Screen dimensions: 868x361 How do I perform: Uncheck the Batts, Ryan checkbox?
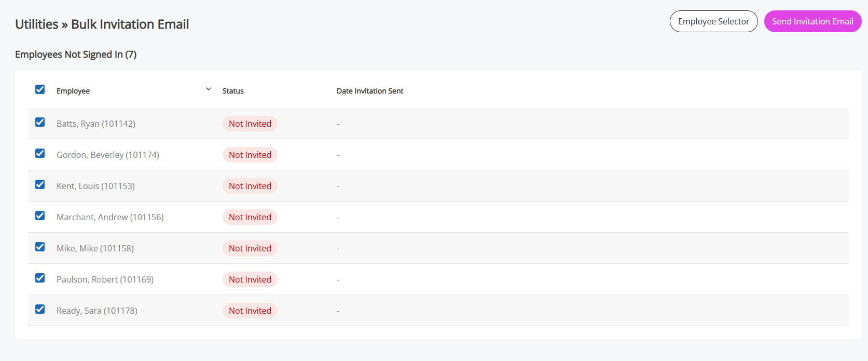40,122
